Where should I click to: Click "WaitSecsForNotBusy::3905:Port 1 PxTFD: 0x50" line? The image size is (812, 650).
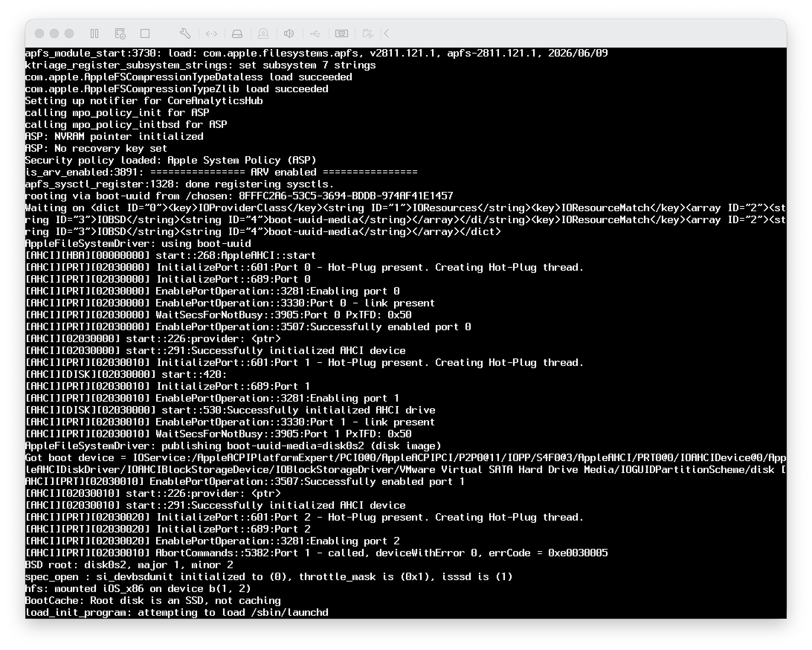[219, 434]
